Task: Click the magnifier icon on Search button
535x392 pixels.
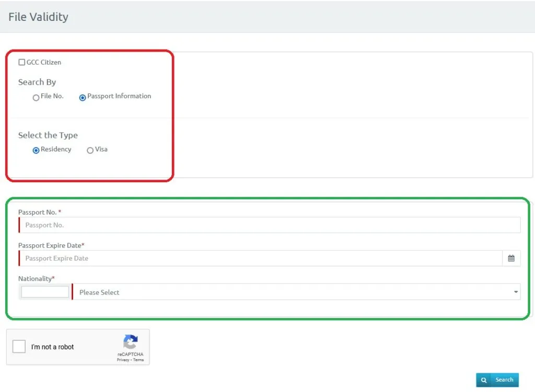Action: (484, 380)
